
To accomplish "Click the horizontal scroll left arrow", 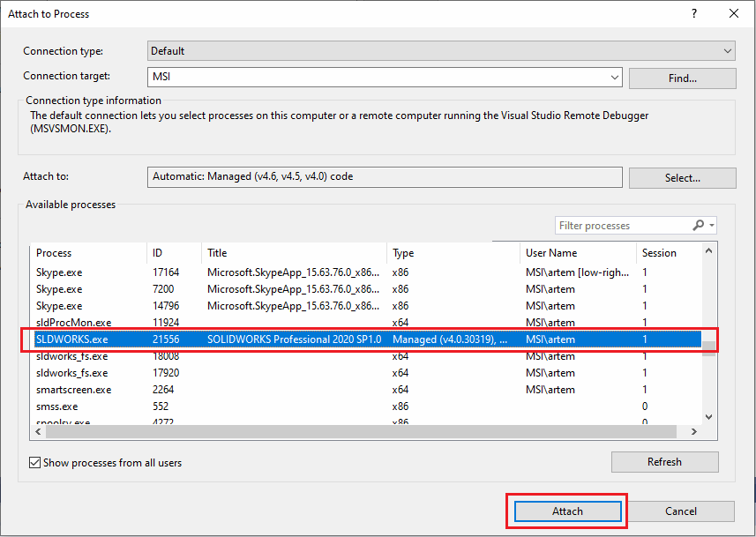I will point(39,432).
